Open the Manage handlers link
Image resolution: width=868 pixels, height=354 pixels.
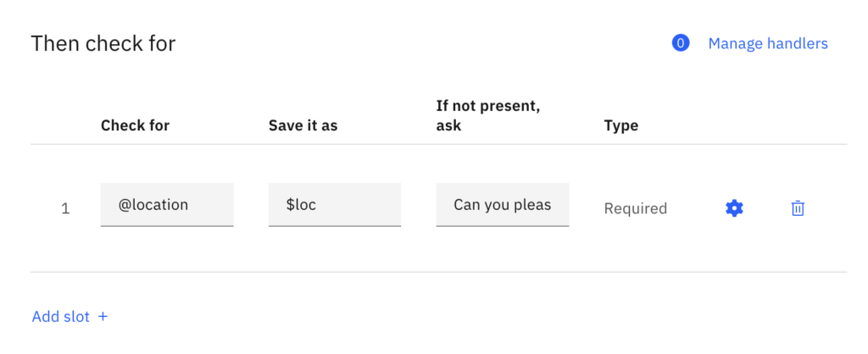tap(768, 43)
